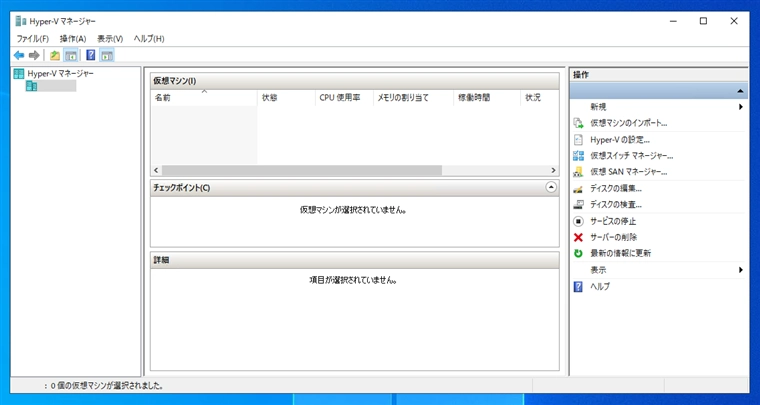Viewport: 760px width, 405px height.
Task: Expand the 新規 submenu arrow
Action: coord(741,107)
